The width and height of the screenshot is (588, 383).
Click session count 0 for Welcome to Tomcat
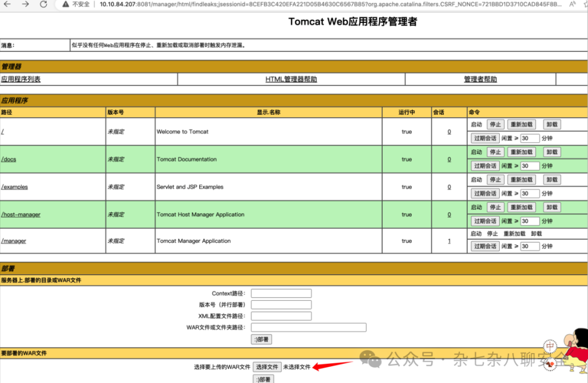point(449,132)
